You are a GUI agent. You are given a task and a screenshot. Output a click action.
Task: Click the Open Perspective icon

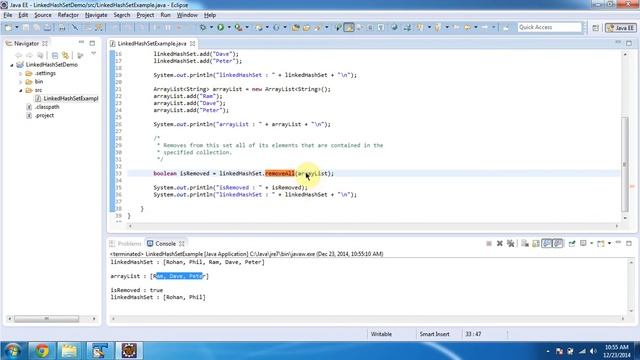tap(596, 28)
